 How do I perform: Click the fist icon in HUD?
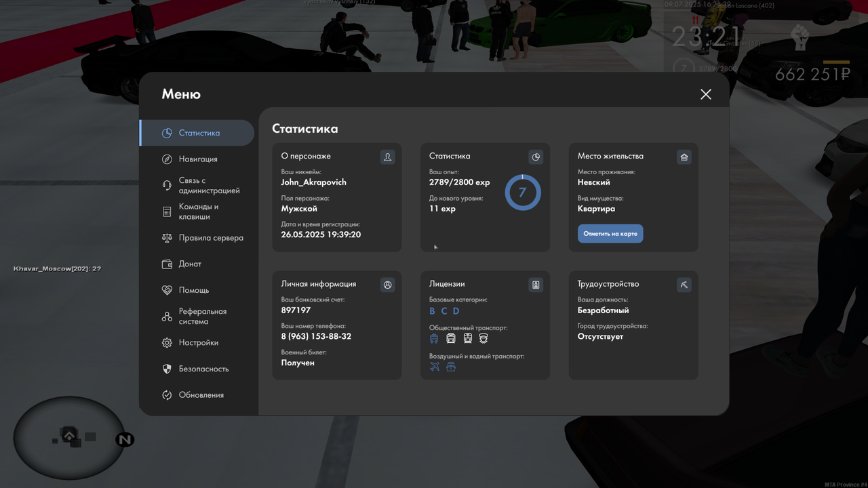800,37
